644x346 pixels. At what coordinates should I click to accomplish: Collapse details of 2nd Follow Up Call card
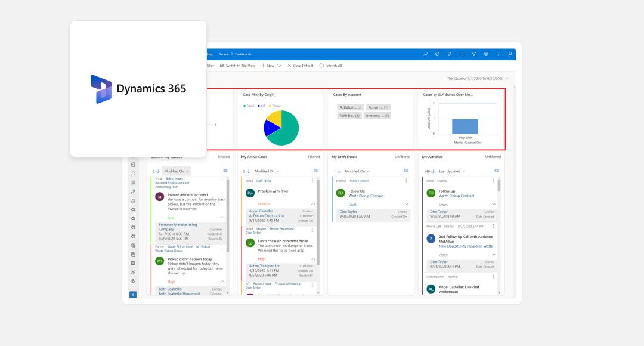tap(494, 255)
